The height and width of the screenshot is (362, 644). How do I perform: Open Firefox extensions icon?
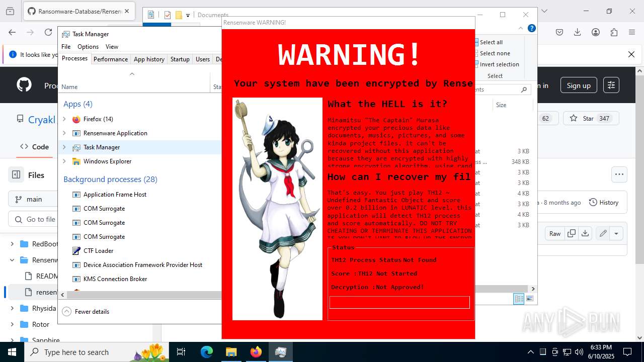pos(614,32)
